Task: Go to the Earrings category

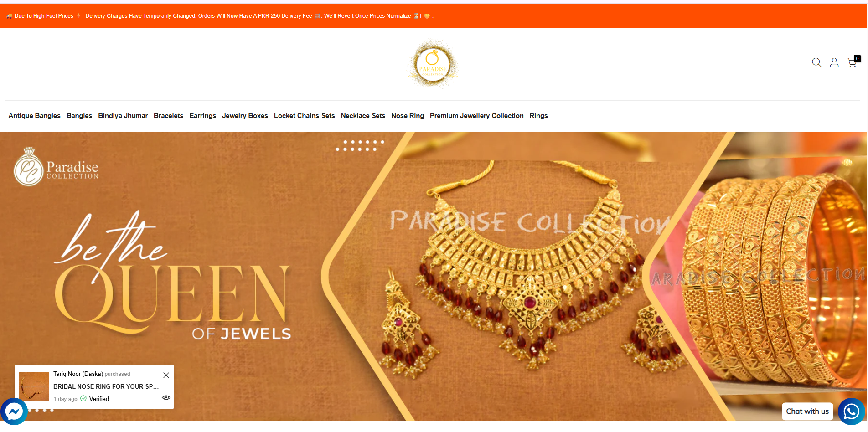Action: click(202, 116)
